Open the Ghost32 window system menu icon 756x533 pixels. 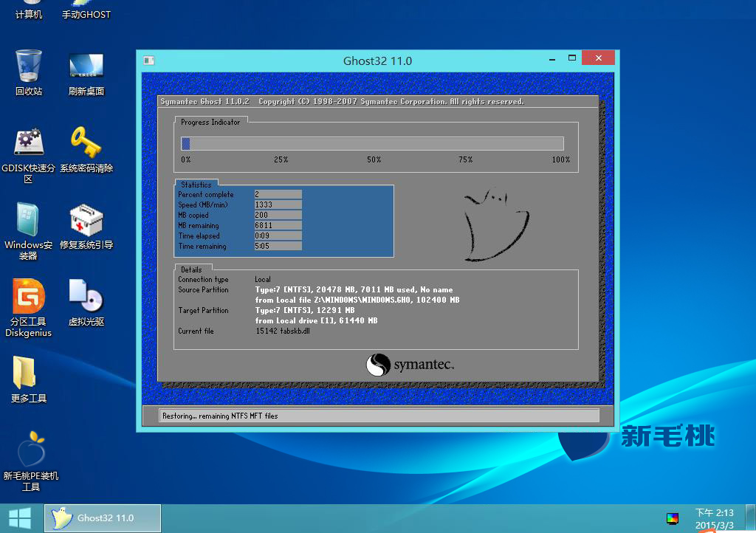point(149,61)
